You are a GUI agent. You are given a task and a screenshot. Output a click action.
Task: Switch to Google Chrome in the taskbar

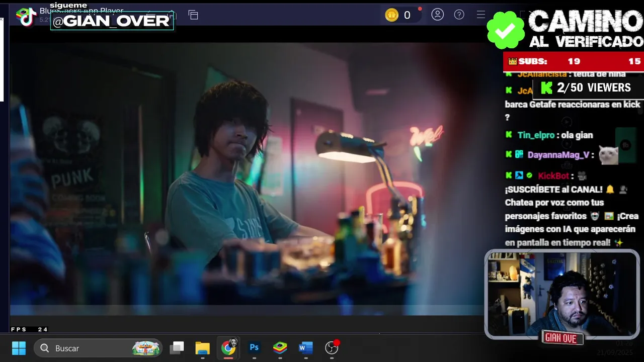pyautogui.click(x=228, y=347)
